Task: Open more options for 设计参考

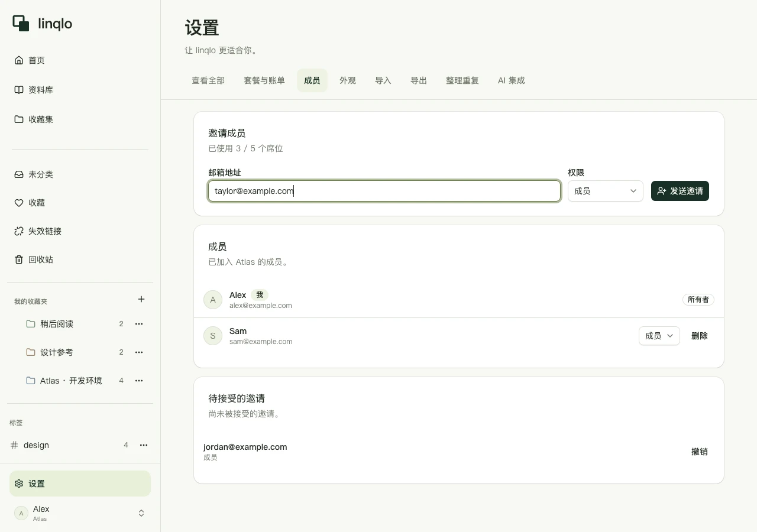Action: (139, 352)
